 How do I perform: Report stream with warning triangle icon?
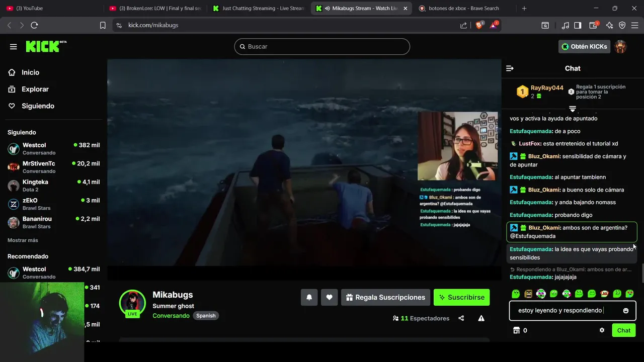pos(481,318)
